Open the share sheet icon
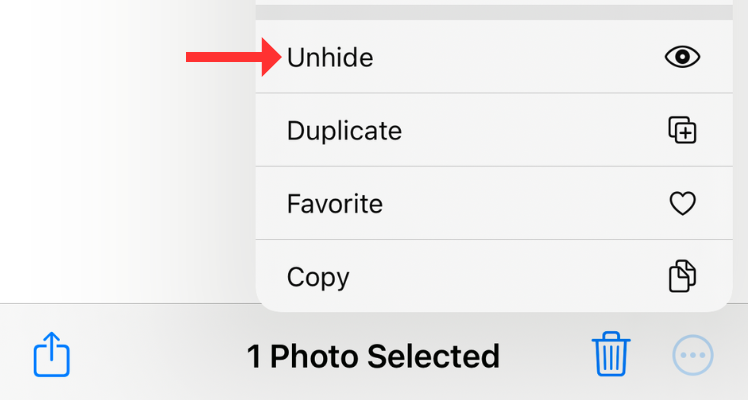This screenshot has width=750, height=400. [52, 355]
